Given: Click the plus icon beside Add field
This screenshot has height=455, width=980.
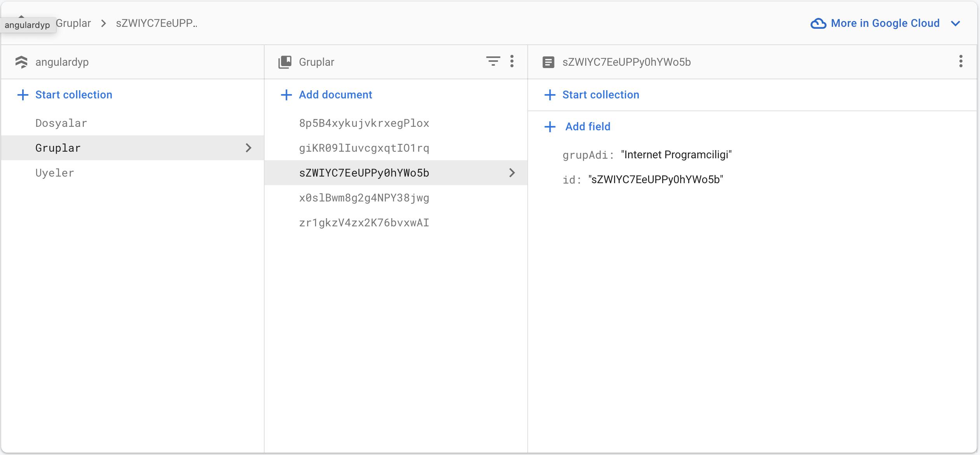Looking at the screenshot, I should [550, 126].
